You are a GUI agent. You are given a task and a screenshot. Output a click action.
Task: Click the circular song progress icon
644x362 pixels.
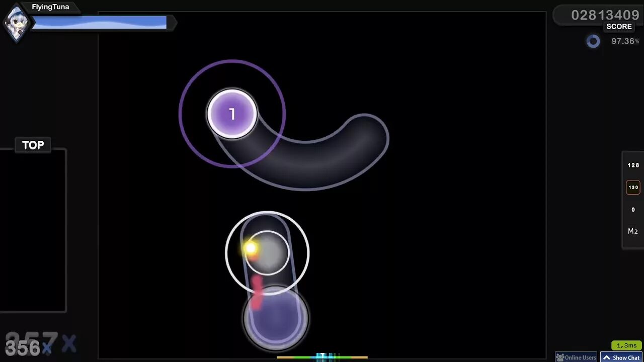[x=593, y=41]
